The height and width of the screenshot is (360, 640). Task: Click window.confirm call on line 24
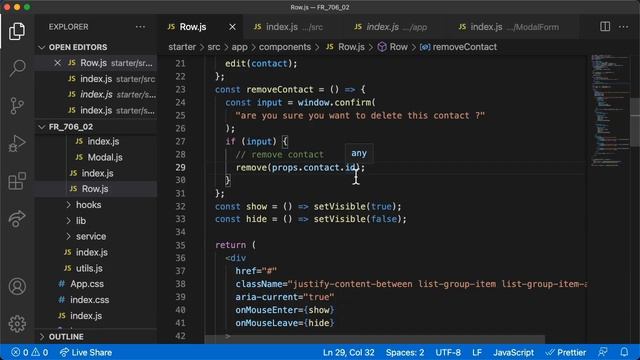click(x=336, y=102)
